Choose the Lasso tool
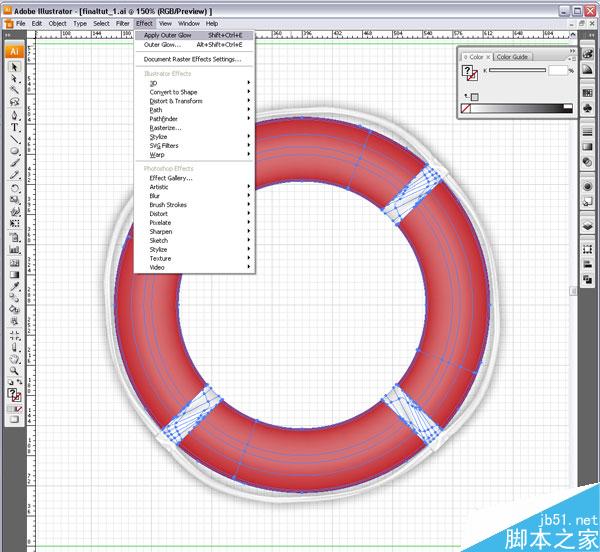The height and width of the screenshot is (552, 600). [x=15, y=102]
